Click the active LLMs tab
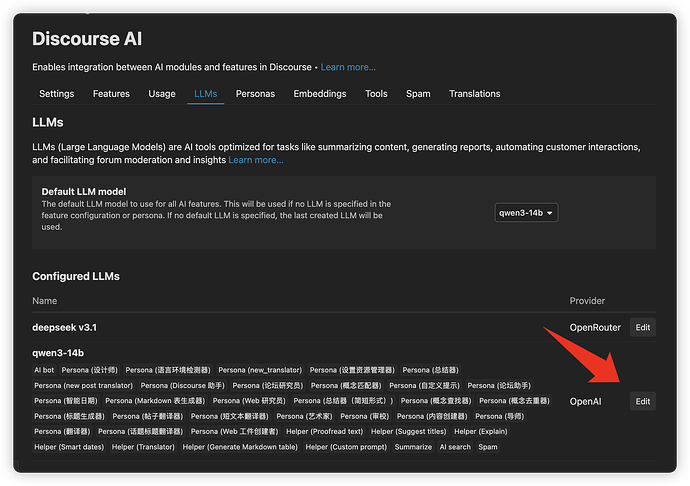Viewport: 690px width, 486px height. point(206,94)
